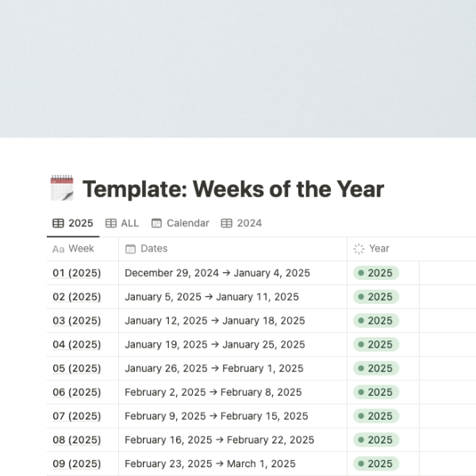
Task: Click the table icon beside 2024 tab
Action: (227, 223)
